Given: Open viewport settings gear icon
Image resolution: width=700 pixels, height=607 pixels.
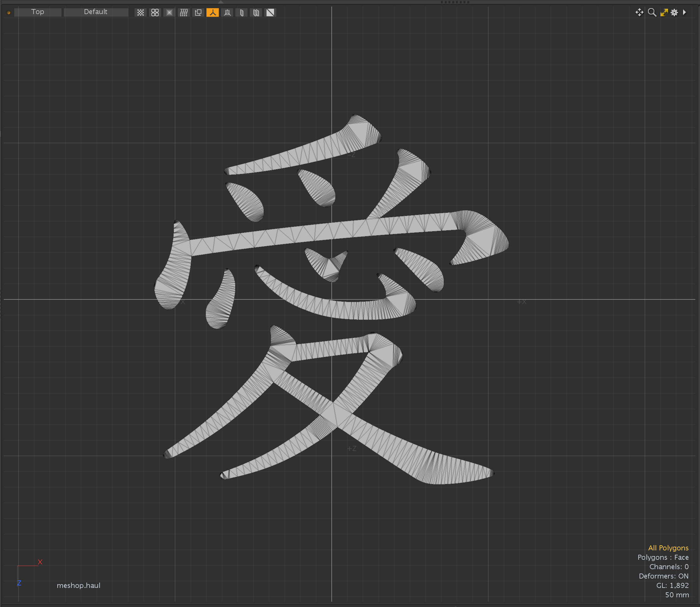Looking at the screenshot, I should (x=674, y=12).
